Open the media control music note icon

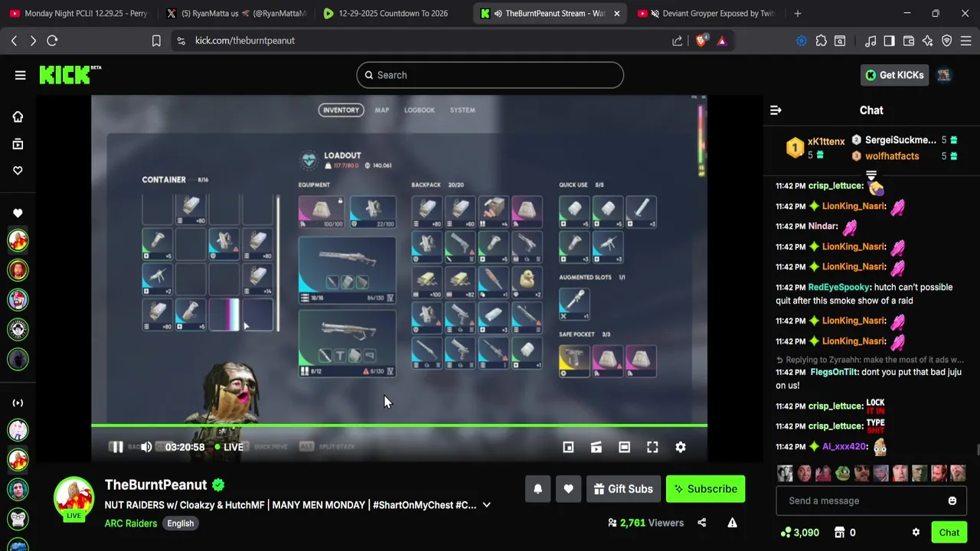click(871, 41)
